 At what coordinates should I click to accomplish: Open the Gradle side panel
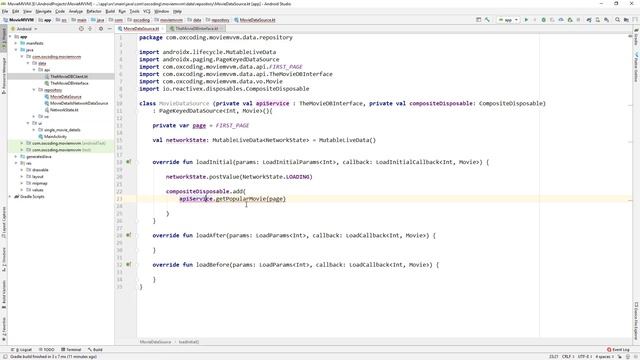(636, 37)
